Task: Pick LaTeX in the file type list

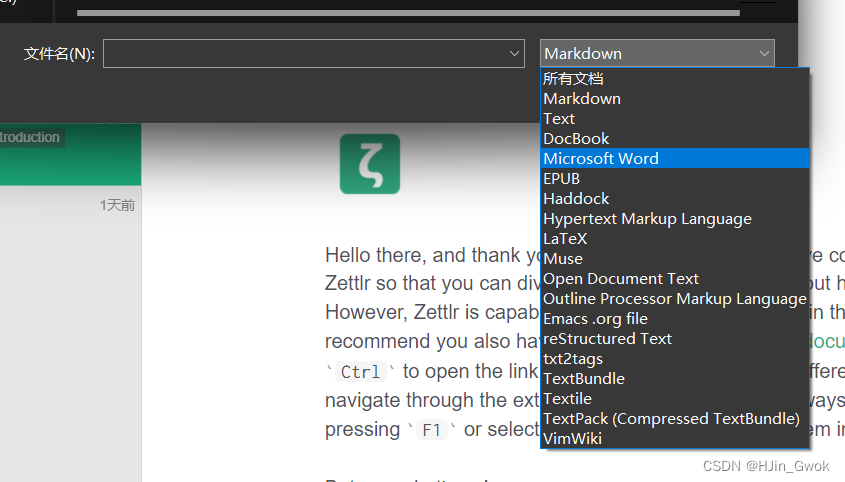Action: (675, 238)
